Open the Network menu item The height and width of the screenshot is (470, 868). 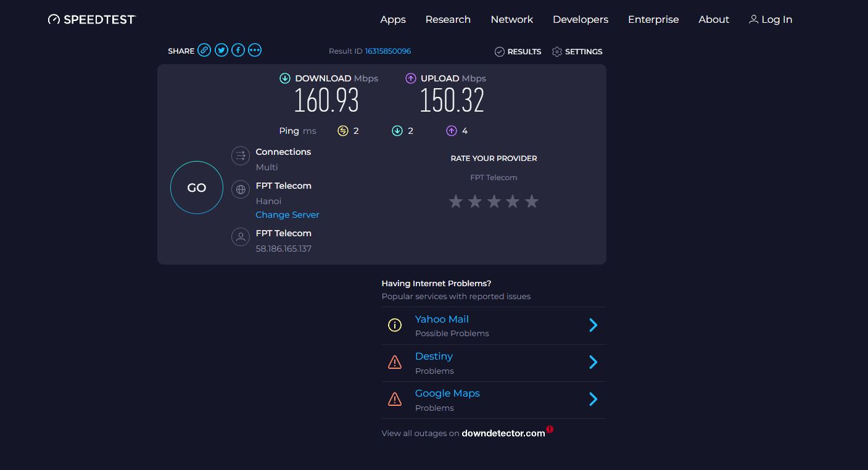511,20
